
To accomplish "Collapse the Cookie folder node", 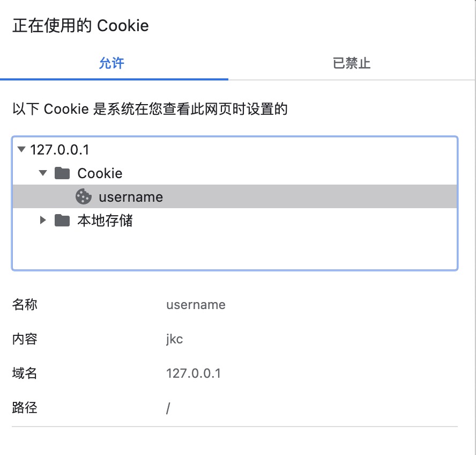I will [x=42, y=173].
